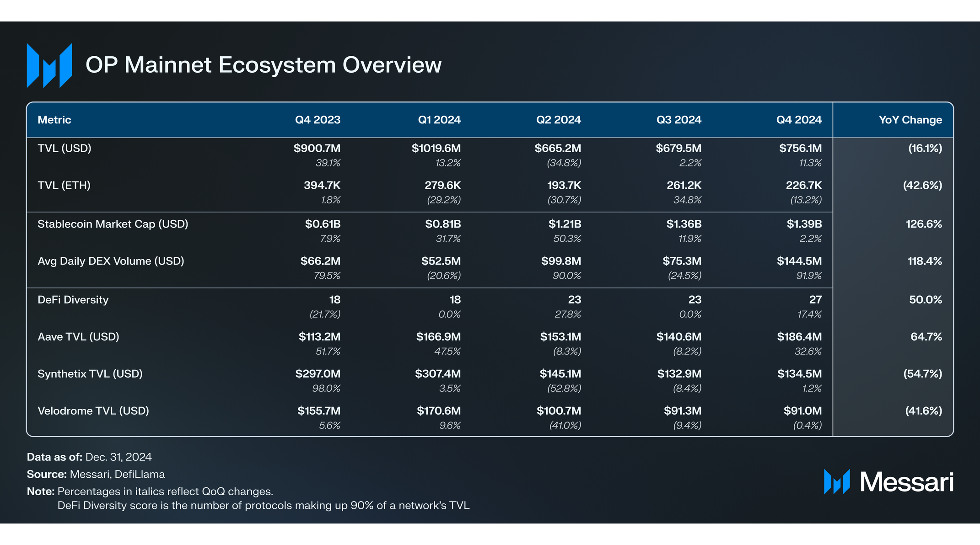
Task: Click the Messari logo at bottom right
Action: coord(888,482)
